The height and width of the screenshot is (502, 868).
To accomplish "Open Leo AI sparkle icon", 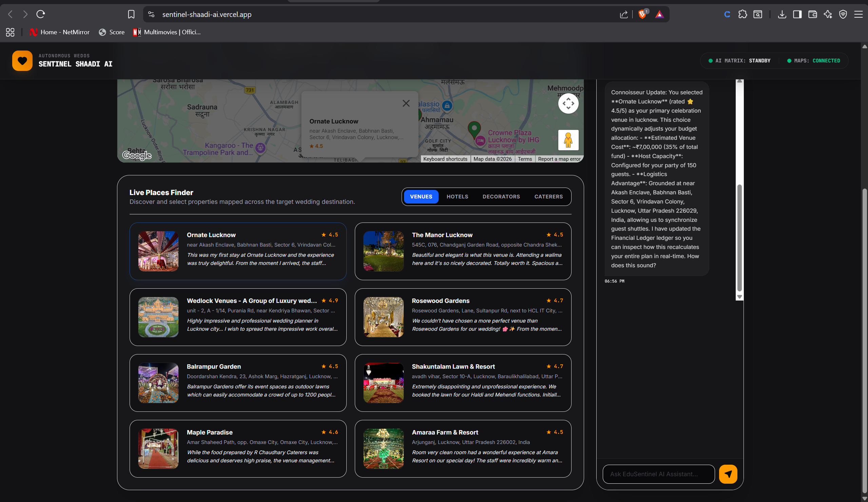I will (828, 14).
